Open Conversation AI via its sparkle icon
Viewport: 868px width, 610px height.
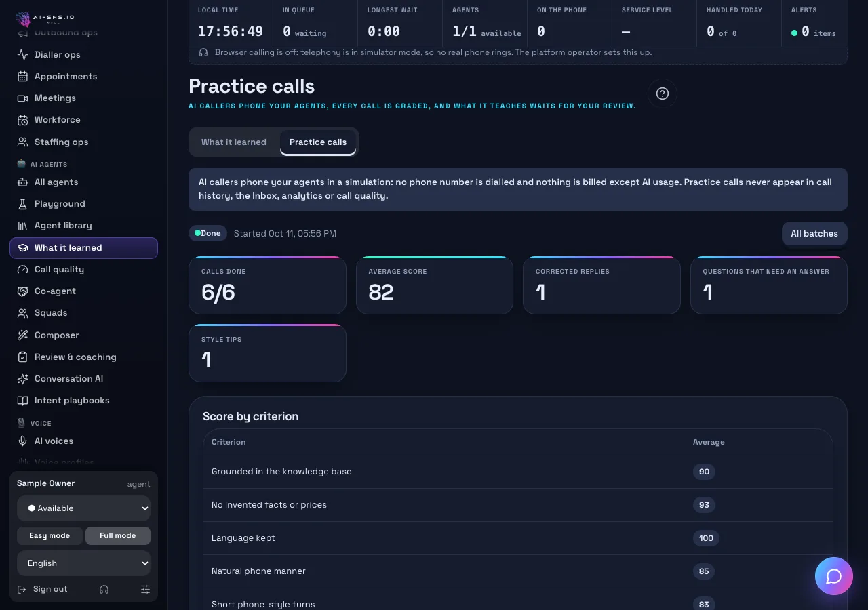point(22,379)
